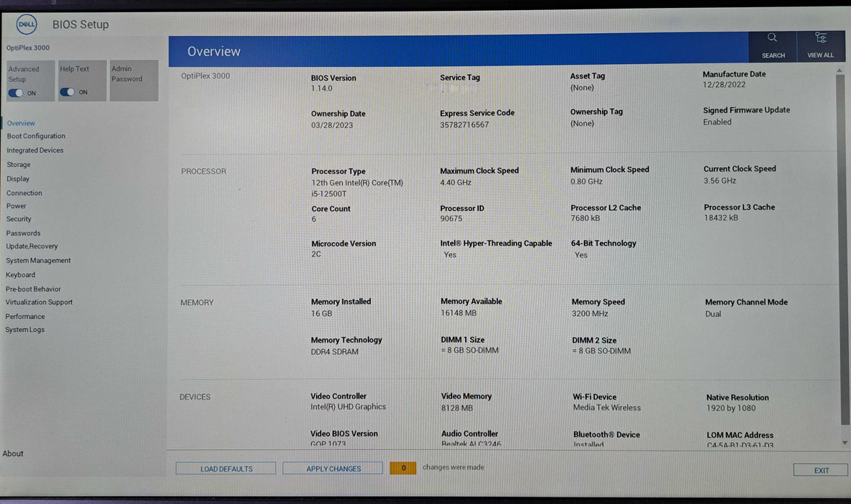Image resolution: width=851 pixels, height=504 pixels.
Task: Click DIMM 2 Size value
Action: pyautogui.click(x=602, y=351)
